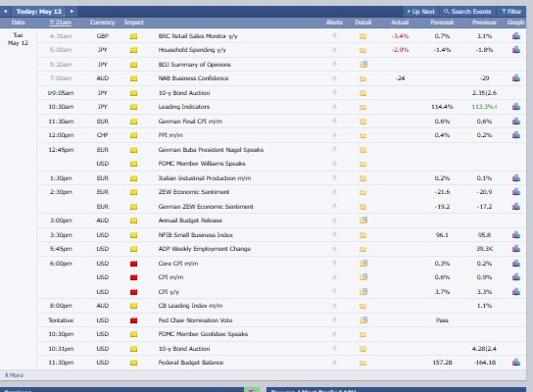Select the German ZEW Economic Sentiment event
This screenshot has width=533, height=392.
pyautogui.click(x=206, y=207)
